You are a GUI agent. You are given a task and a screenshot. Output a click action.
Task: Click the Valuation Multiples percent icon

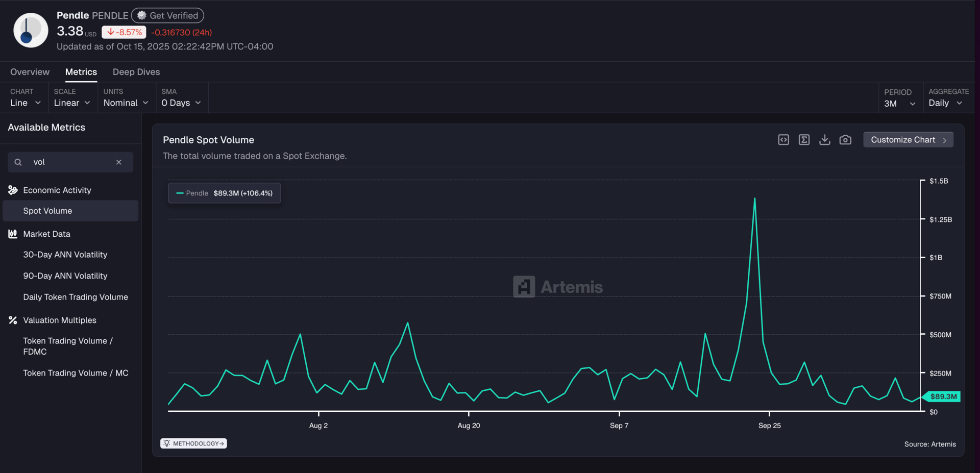pyautogui.click(x=13, y=320)
